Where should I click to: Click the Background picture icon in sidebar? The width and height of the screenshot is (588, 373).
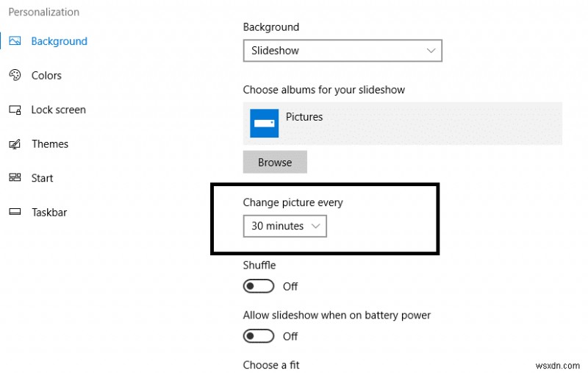tap(15, 41)
